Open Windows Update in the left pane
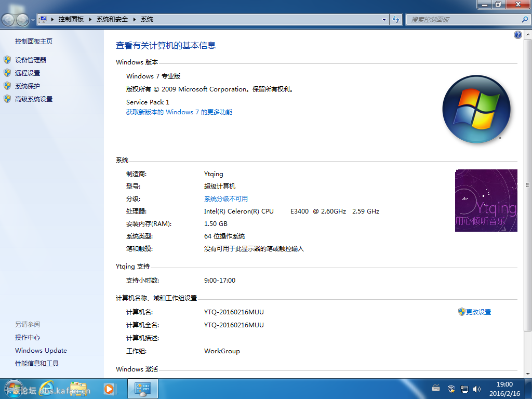This screenshot has width=532, height=399. point(41,351)
